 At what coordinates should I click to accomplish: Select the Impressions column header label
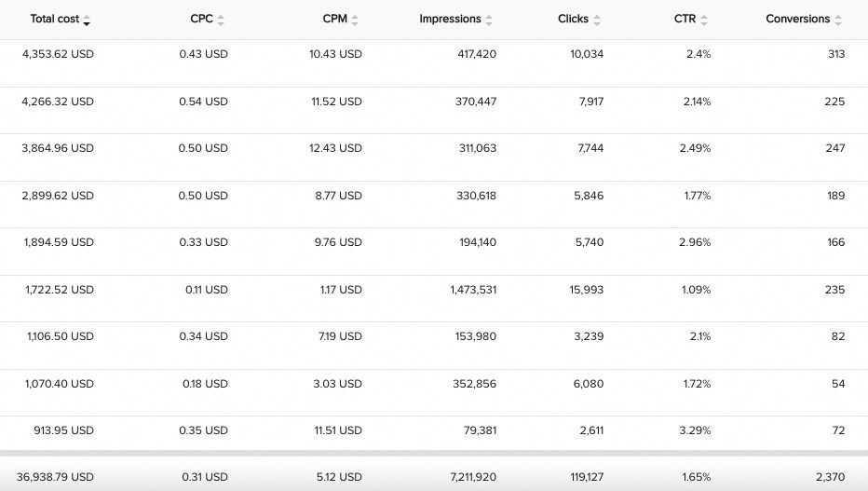[x=450, y=19]
